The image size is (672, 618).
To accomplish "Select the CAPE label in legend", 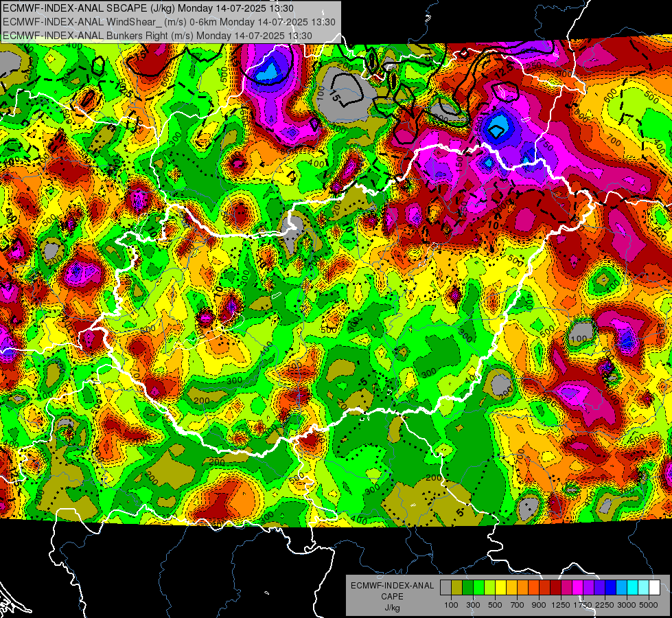I will tap(392, 596).
